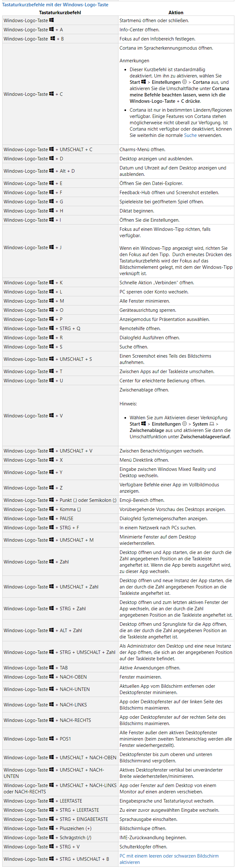Click the 'Bildschirmlupe öffnen.' cell

[x=176, y=828]
